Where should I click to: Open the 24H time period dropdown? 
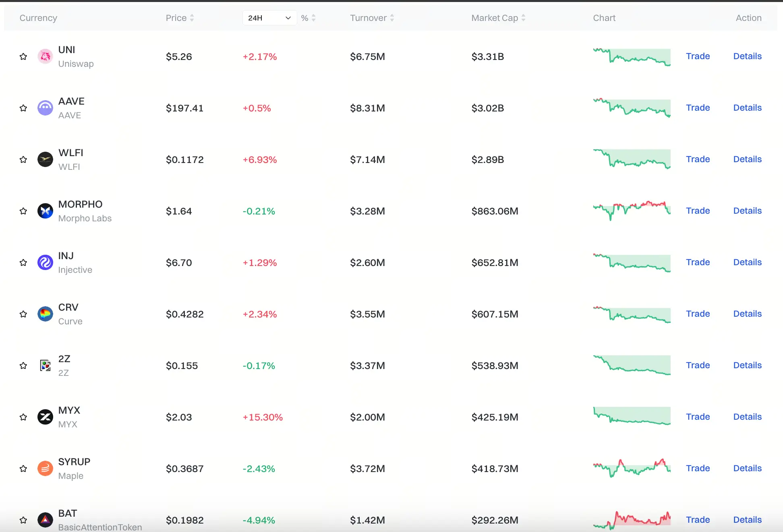[x=269, y=18]
